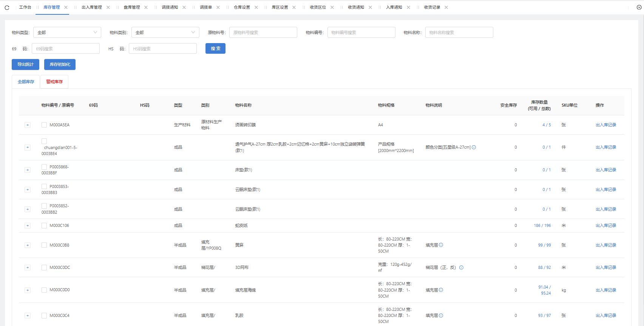644x326 pixels.
Task: Expand row chuangdian001-5-0003BE4
Action: [28, 147]
